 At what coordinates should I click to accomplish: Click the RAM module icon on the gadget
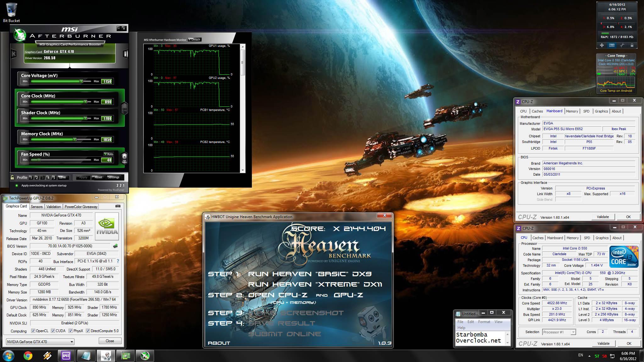(x=612, y=45)
